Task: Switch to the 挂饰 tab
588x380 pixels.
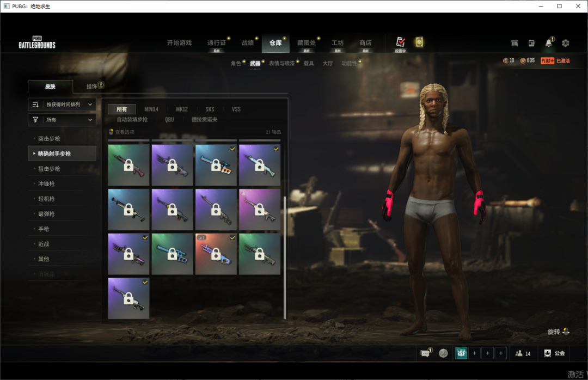Action: coord(91,87)
